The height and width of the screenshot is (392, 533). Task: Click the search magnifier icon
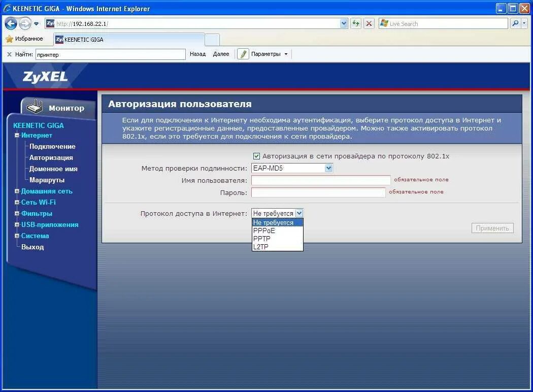(x=515, y=23)
